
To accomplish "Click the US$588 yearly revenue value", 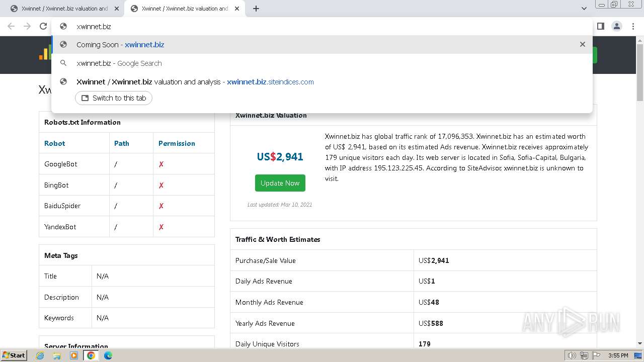I will point(431,323).
